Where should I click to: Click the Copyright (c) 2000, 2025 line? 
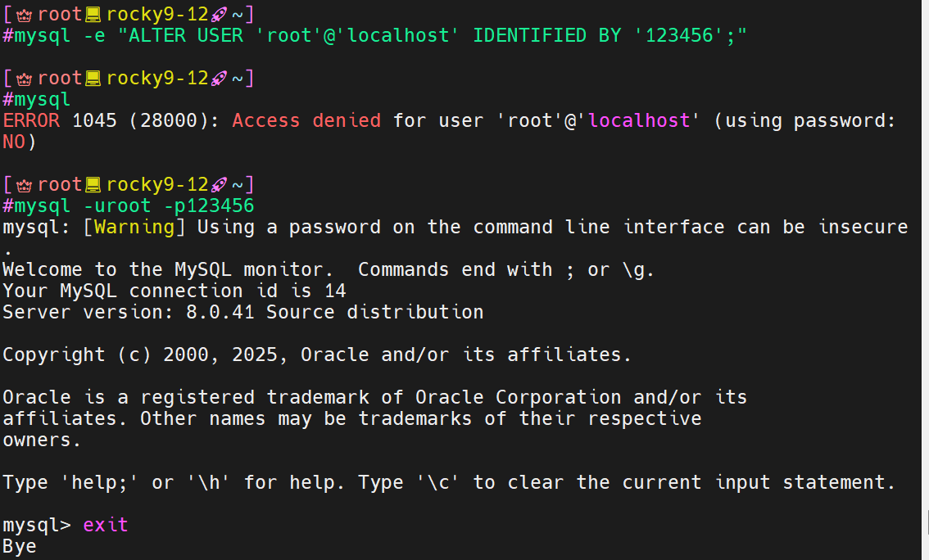(317, 355)
